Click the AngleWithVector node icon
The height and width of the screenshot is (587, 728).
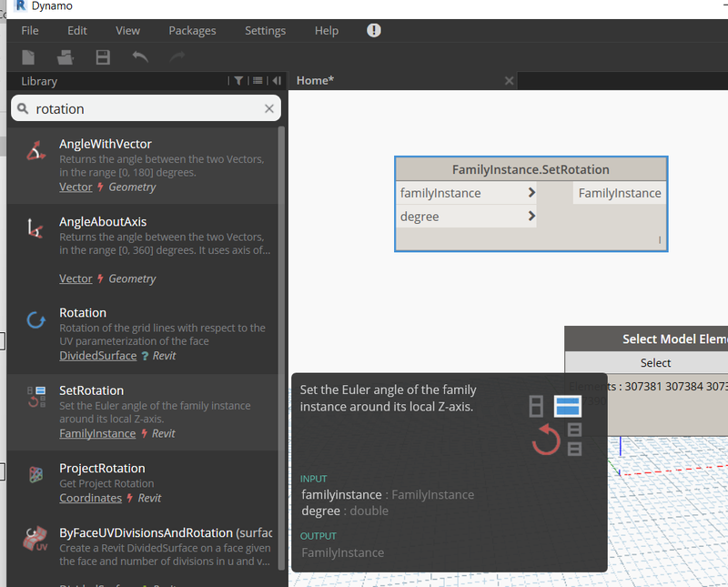pos(35,151)
